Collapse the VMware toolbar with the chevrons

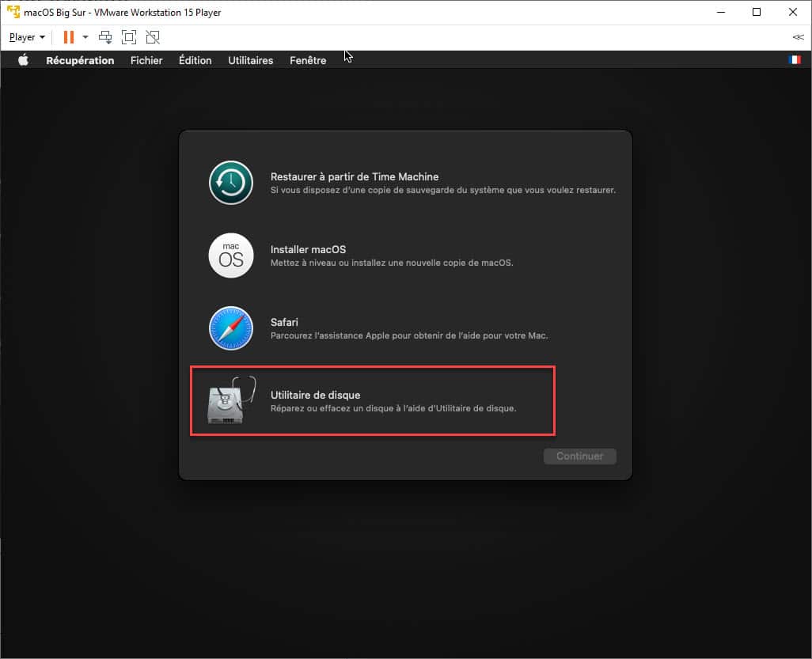(x=798, y=37)
